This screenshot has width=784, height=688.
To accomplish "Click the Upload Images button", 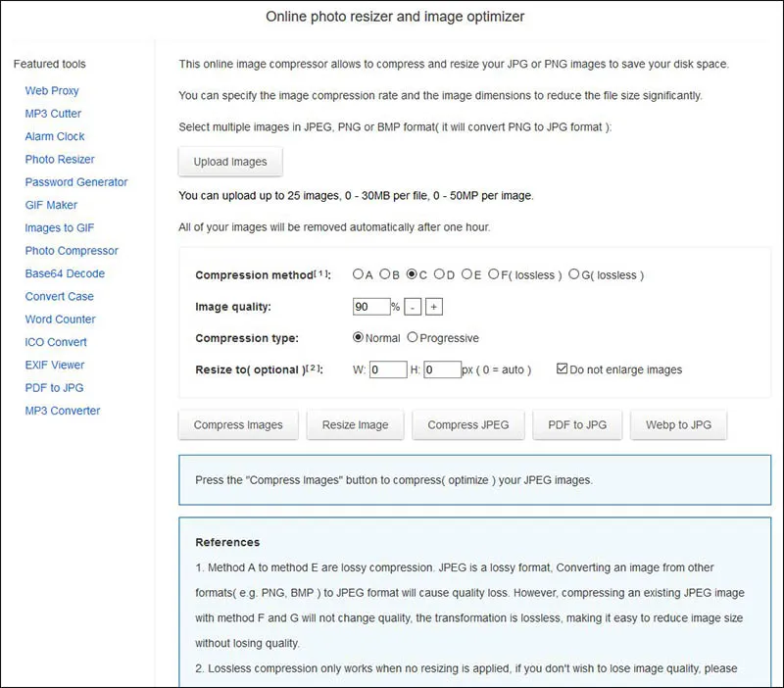I will [x=230, y=162].
